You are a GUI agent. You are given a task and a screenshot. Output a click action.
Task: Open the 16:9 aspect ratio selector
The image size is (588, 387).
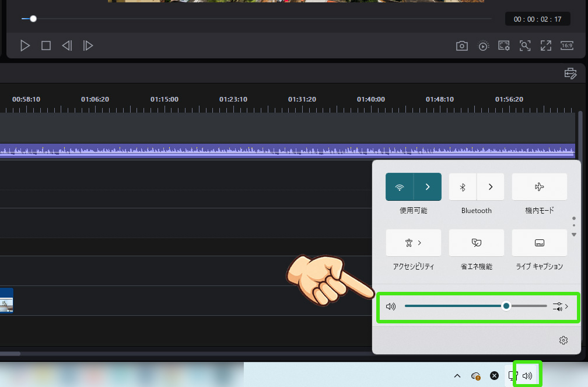567,46
